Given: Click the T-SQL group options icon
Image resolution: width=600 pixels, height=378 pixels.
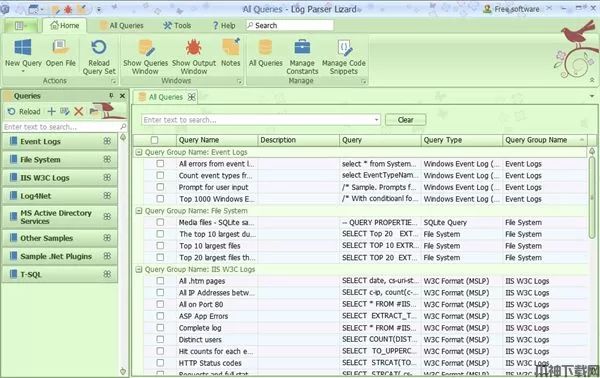Looking at the screenshot, I should [107, 274].
